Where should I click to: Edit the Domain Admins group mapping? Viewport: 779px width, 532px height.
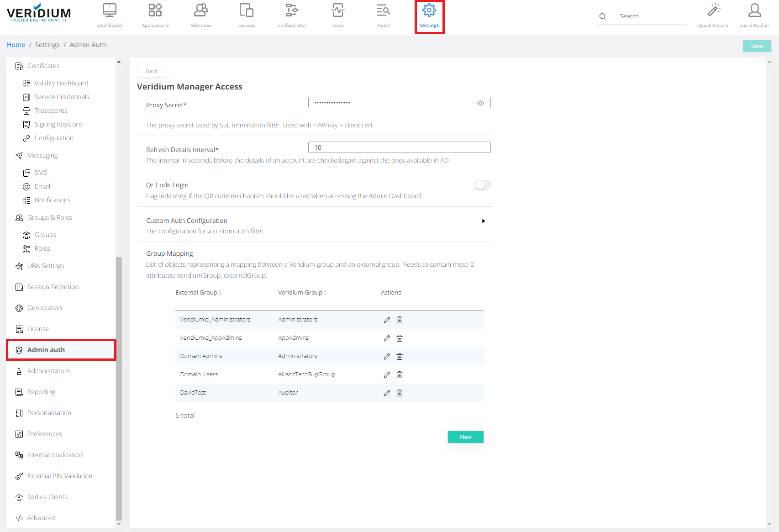(x=386, y=356)
